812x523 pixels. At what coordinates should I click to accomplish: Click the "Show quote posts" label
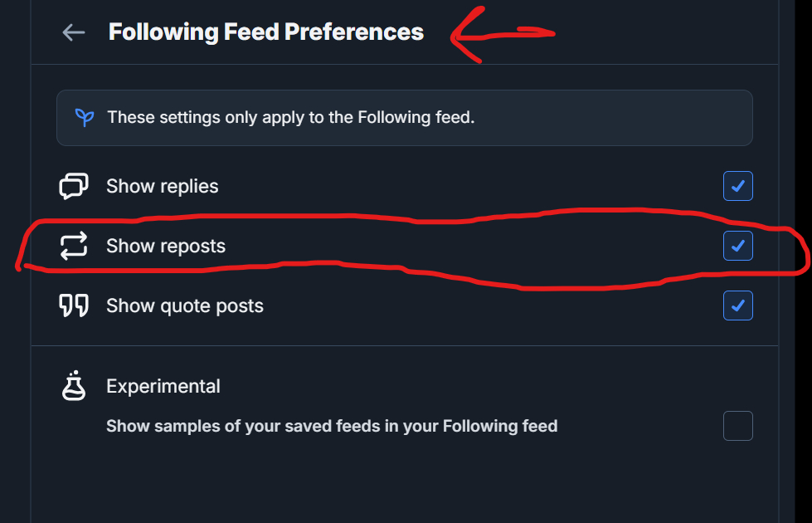coord(185,305)
